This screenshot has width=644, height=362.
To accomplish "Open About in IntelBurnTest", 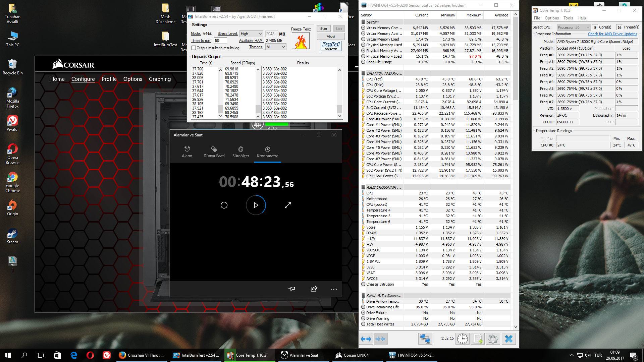I will pos(331,37).
